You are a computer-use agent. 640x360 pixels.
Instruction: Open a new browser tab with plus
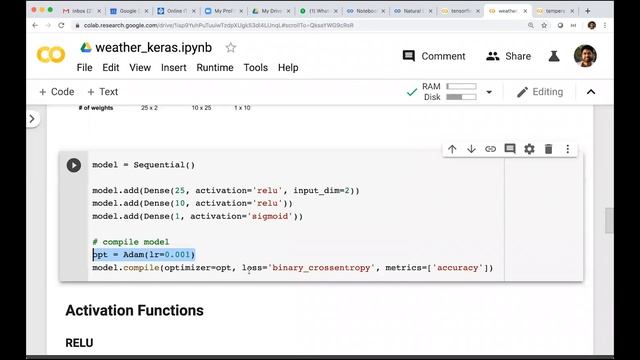pyautogui.click(x=587, y=11)
